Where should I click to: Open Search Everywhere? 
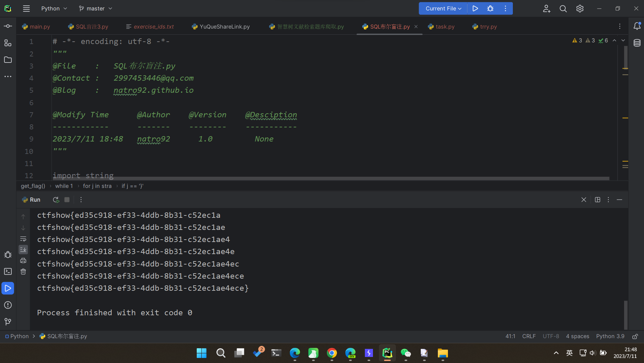tap(563, 8)
